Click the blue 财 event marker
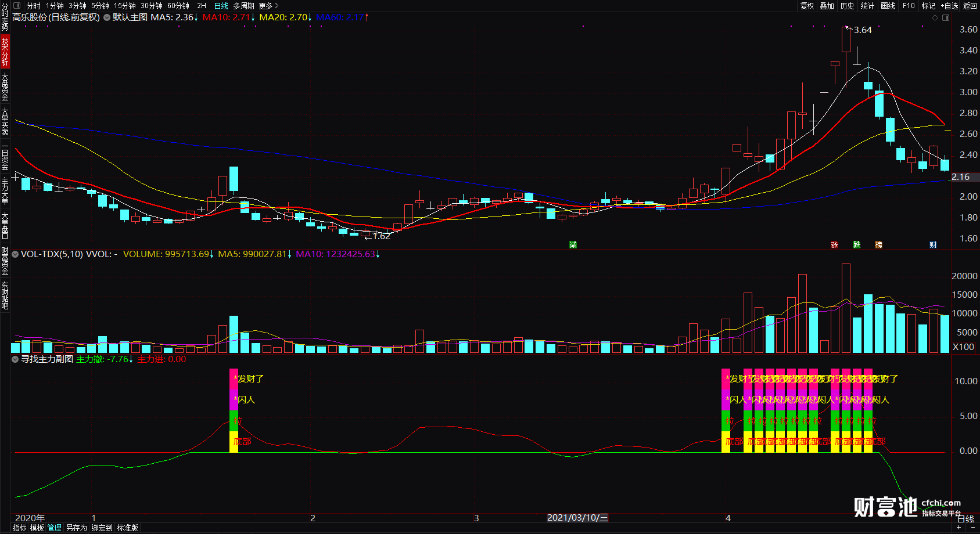 (x=933, y=244)
